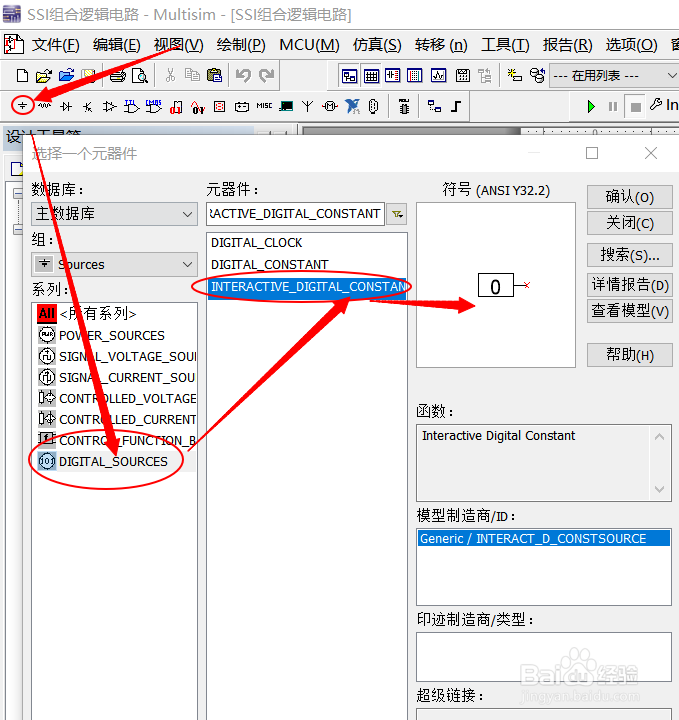Click the Undo arrow icon

[x=243, y=75]
